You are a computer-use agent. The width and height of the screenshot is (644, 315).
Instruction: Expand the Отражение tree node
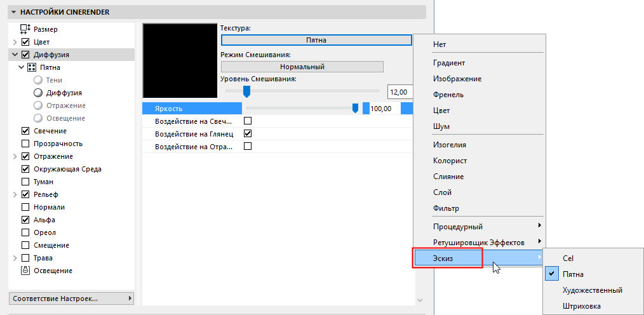[15, 156]
